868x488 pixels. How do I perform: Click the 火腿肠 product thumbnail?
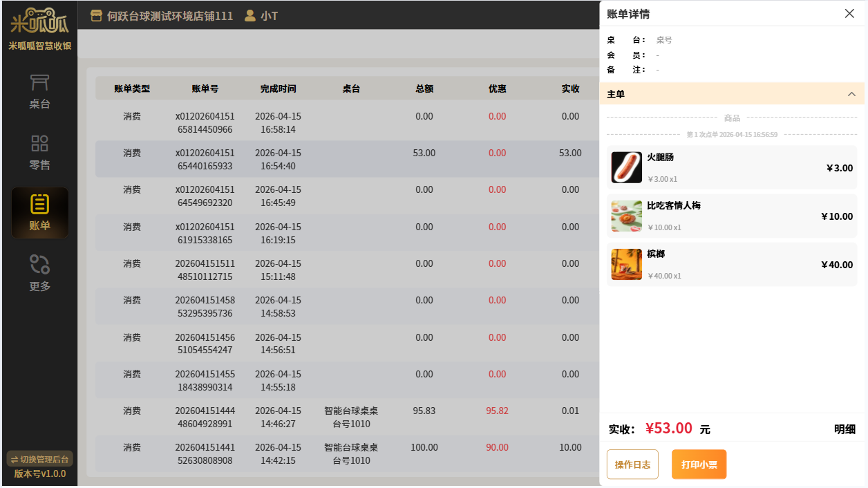pos(626,168)
